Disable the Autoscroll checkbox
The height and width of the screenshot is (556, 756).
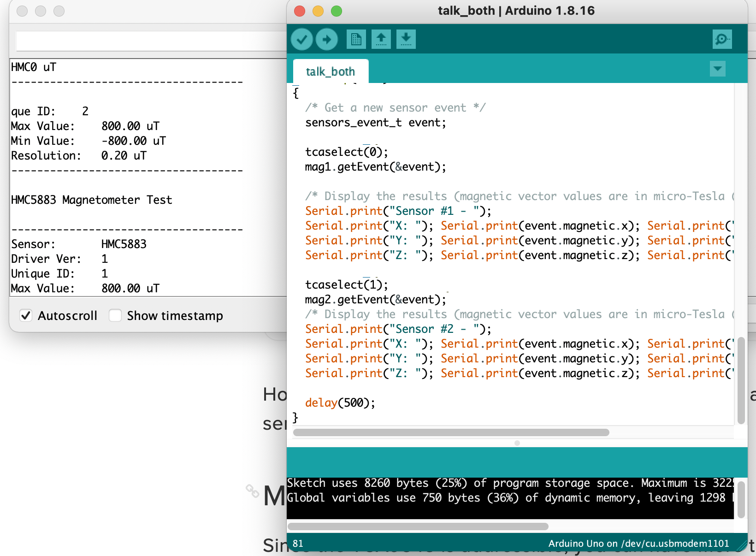[x=26, y=316]
